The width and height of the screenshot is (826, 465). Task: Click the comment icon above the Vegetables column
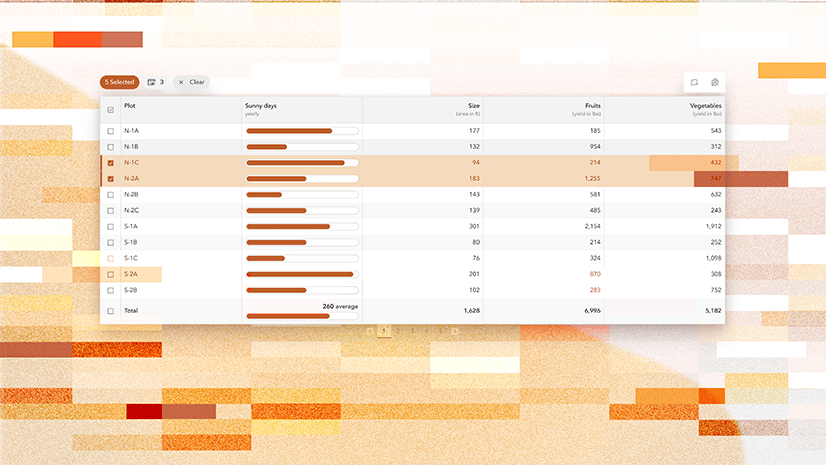point(694,82)
